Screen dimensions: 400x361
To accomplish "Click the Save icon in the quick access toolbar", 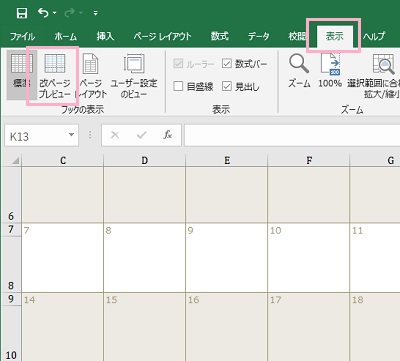I will pyautogui.click(x=22, y=13).
